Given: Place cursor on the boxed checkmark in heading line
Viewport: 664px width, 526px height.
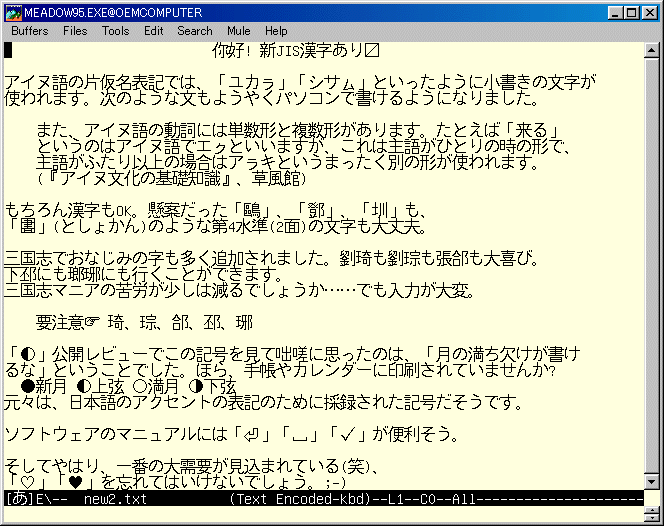Looking at the screenshot, I should (x=372, y=51).
